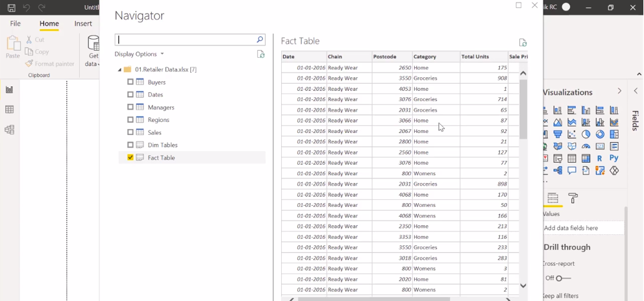The height and width of the screenshot is (301, 644).
Task: Choose the Pie chart visualization
Action: [586, 134]
